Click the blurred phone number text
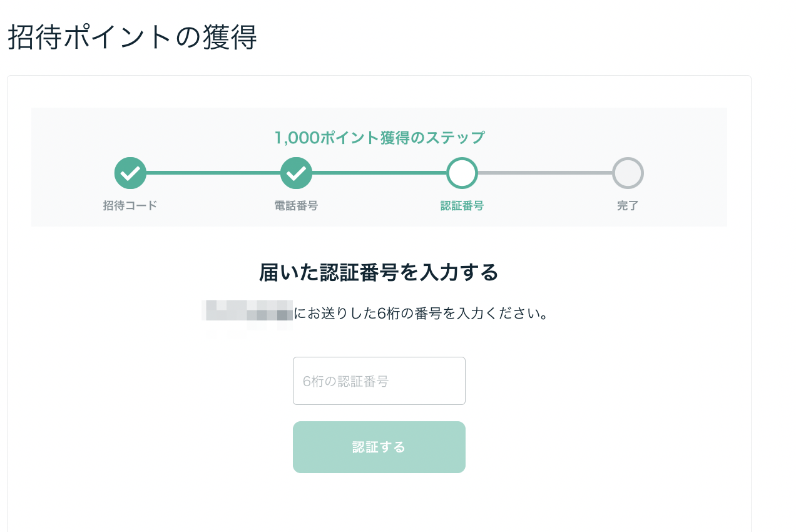The height and width of the screenshot is (532, 796). 248,312
